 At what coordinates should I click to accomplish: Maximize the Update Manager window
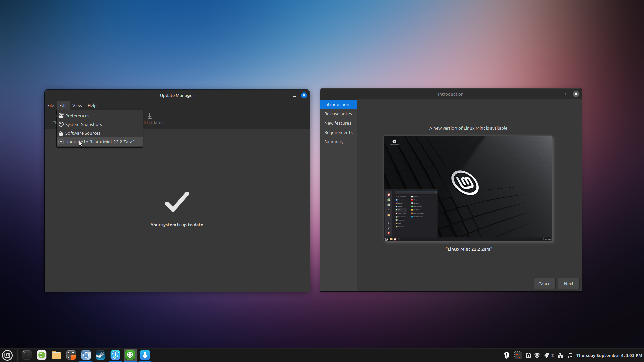[294, 95]
